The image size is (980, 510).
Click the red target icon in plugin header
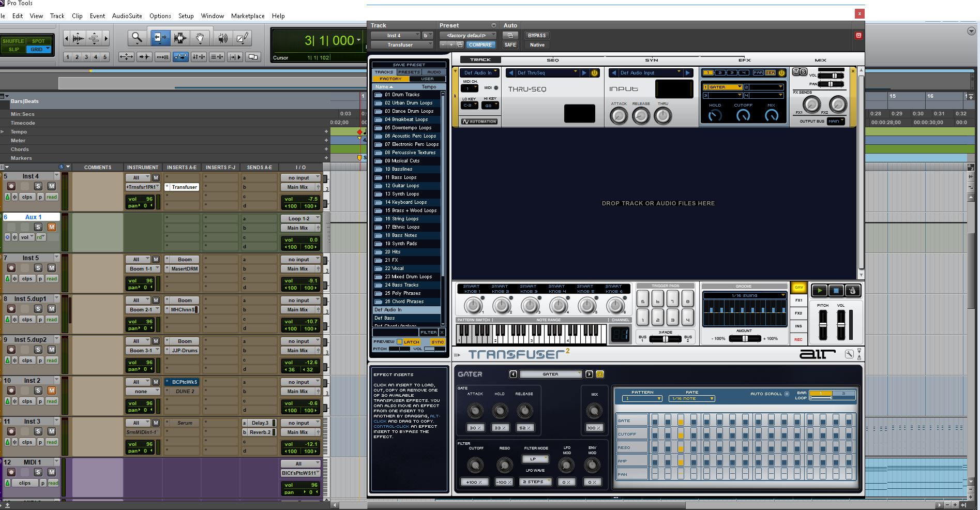858,35
